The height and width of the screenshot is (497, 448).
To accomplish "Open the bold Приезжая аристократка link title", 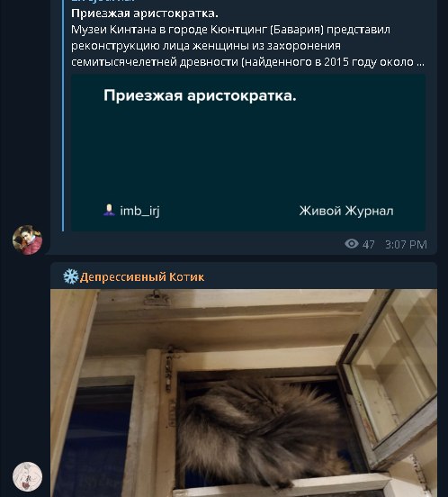I will (x=145, y=14).
